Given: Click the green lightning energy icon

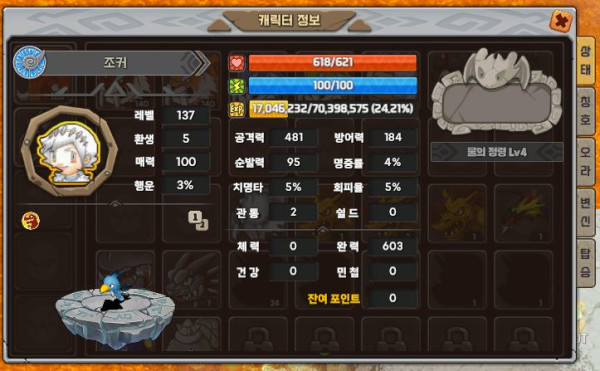Looking at the screenshot, I should coord(237,86).
